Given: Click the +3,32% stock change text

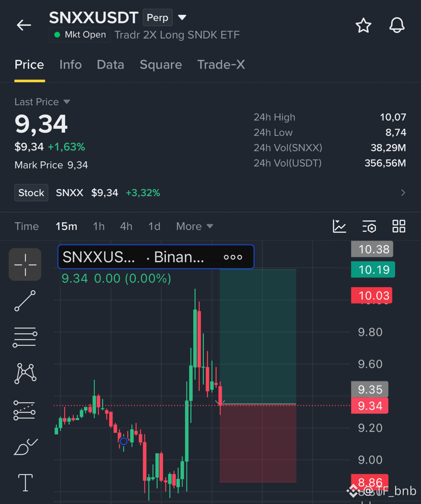Looking at the screenshot, I should pos(143,193).
